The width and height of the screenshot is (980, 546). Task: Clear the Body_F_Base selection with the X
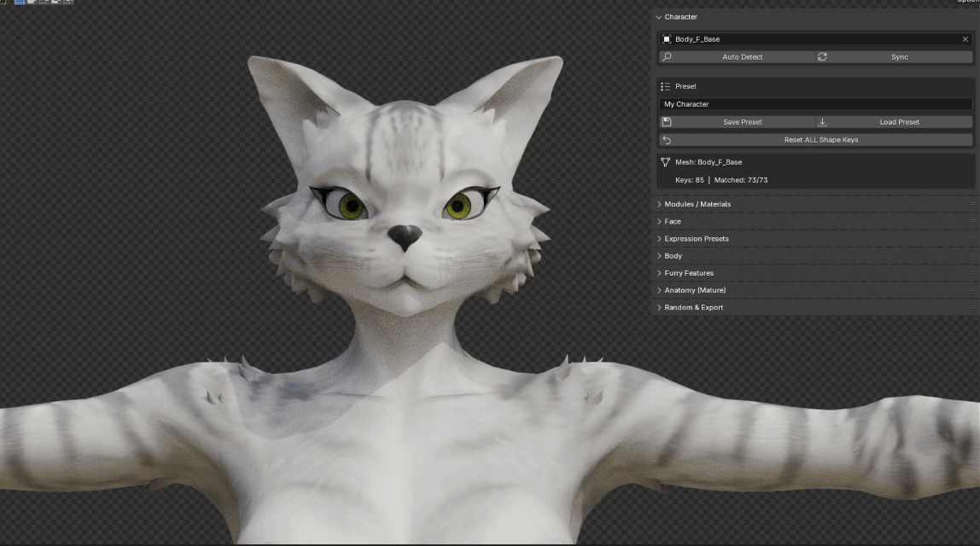[x=965, y=38]
